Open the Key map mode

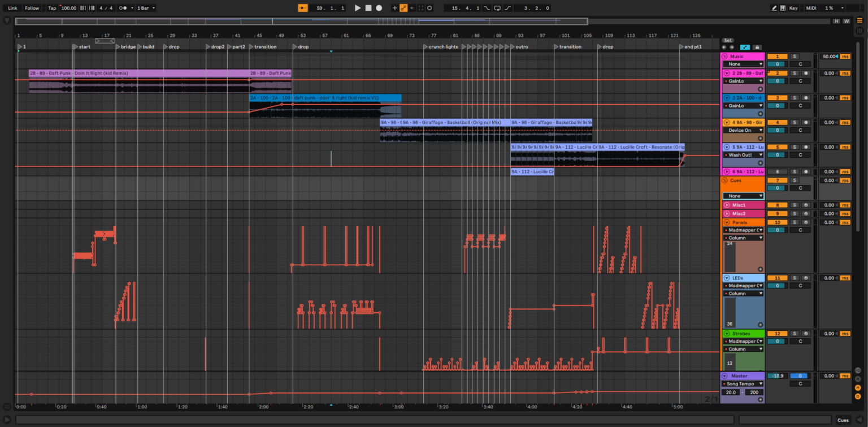click(793, 8)
